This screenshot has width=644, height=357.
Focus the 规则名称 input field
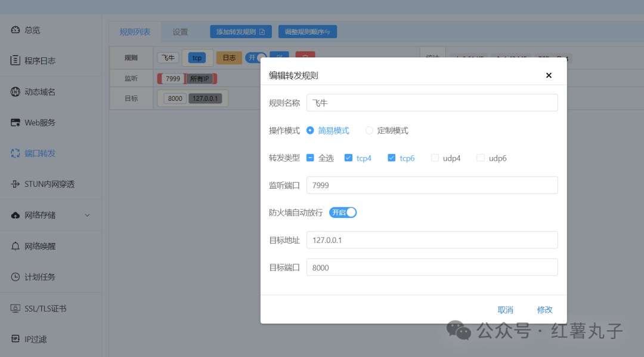click(x=432, y=103)
